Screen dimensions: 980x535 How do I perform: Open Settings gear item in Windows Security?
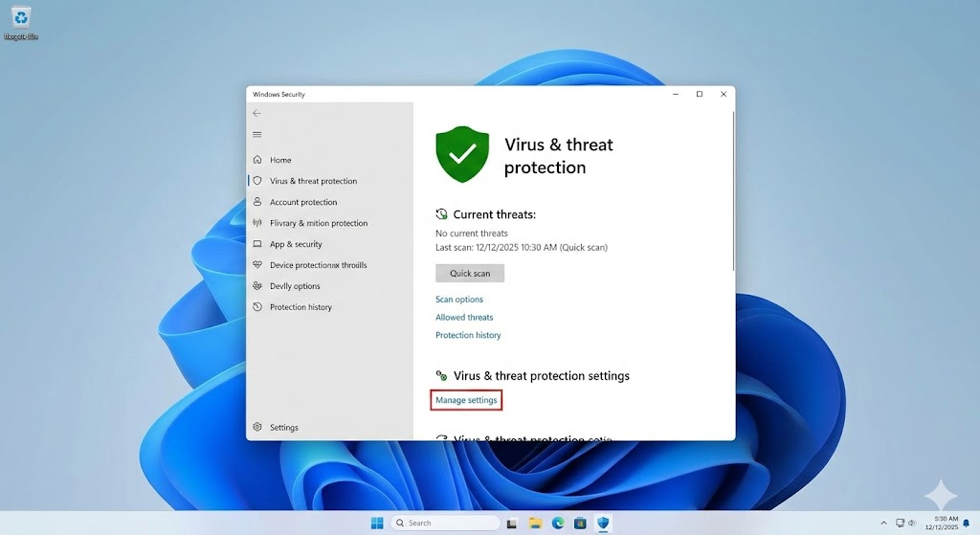[x=276, y=428]
